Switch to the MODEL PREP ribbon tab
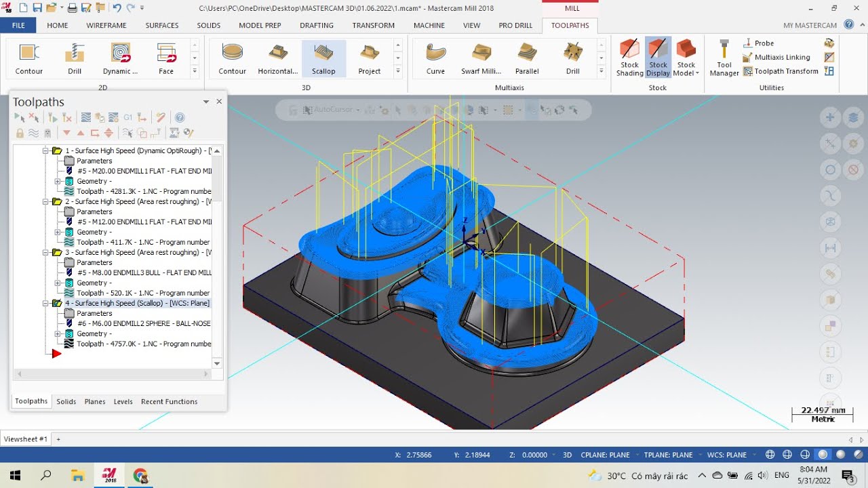Screen dimensions: 868x488 [x=260, y=26]
